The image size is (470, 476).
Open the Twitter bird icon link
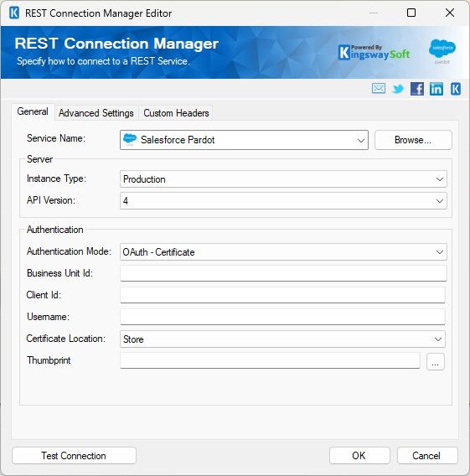(x=398, y=89)
